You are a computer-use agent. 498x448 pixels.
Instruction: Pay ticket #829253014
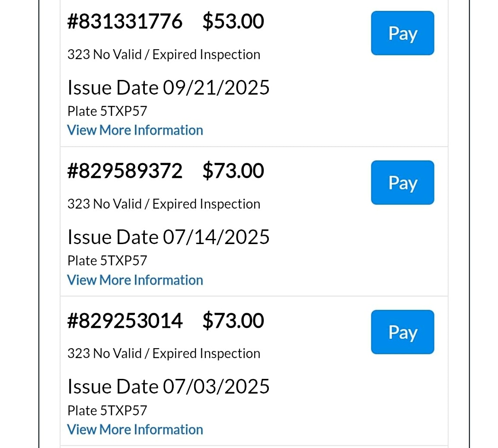(x=402, y=332)
